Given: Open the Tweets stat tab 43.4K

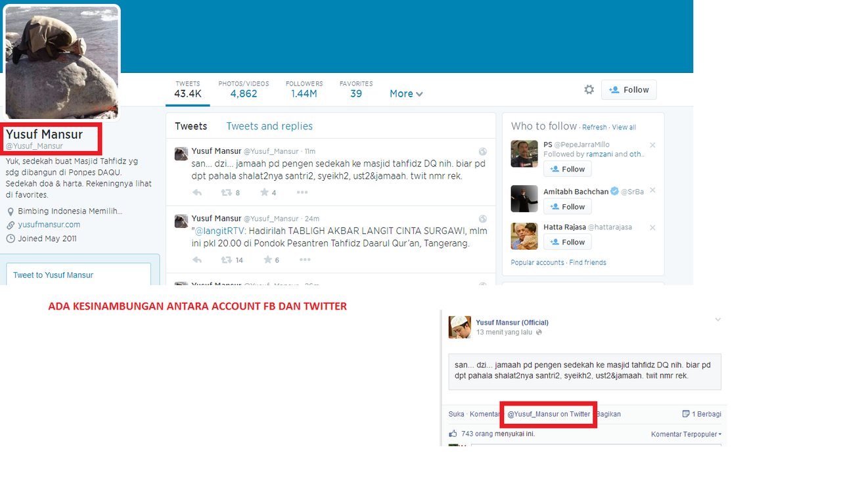Looking at the screenshot, I should pyautogui.click(x=188, y=89).
